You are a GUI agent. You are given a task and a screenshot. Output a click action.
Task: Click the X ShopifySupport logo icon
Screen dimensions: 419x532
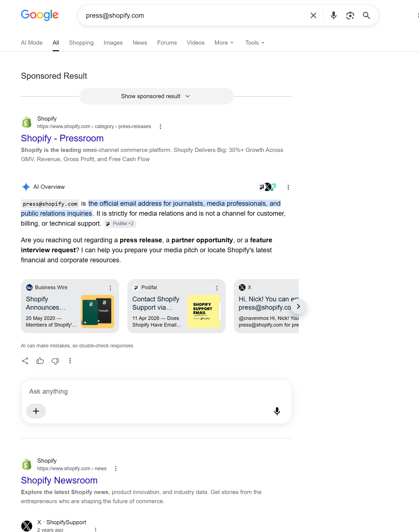tap(27, 526)
